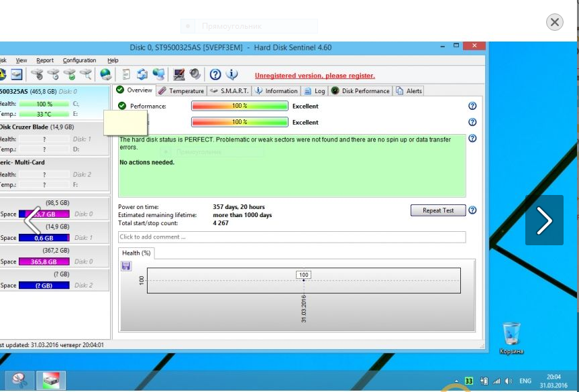This screenshot has width=579, height=392.
Task: Switch to the Overview tab
Action: 134,90
